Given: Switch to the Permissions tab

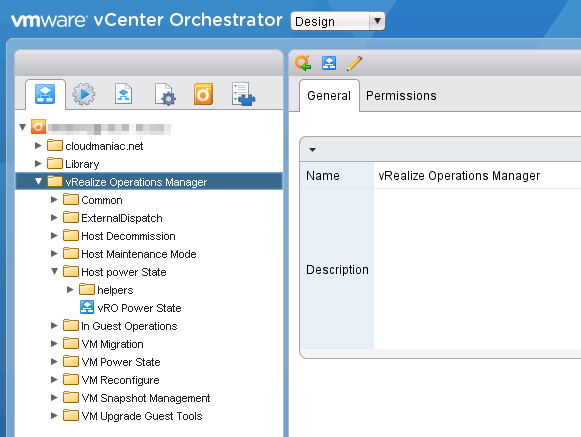Looking at the screenshot, I should pos(401,96).
